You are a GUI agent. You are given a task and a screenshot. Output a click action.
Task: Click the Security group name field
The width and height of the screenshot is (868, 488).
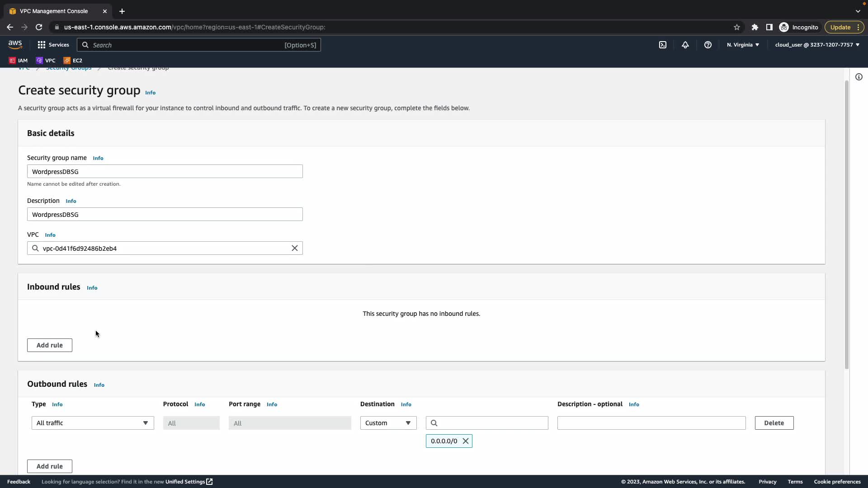(x=165, y=171)
